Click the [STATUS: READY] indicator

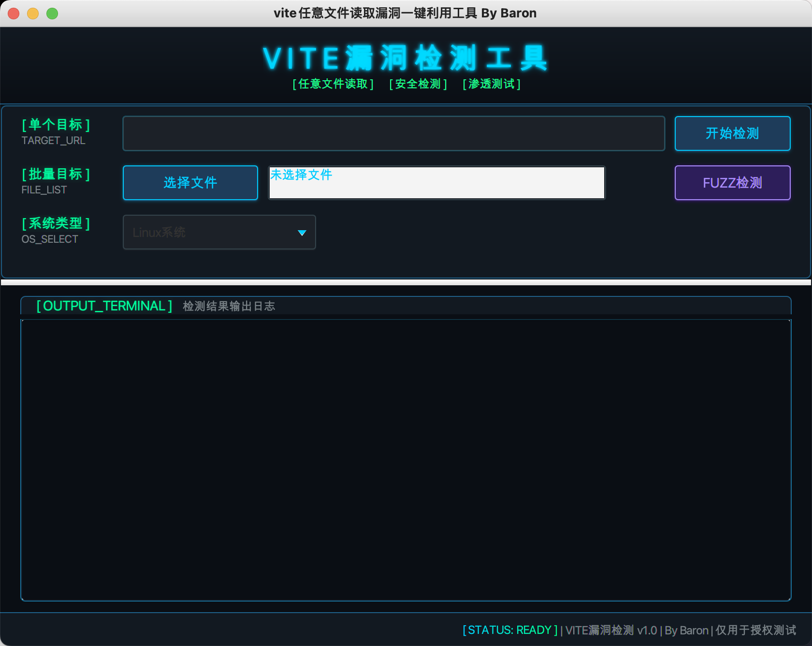[510, 630]
